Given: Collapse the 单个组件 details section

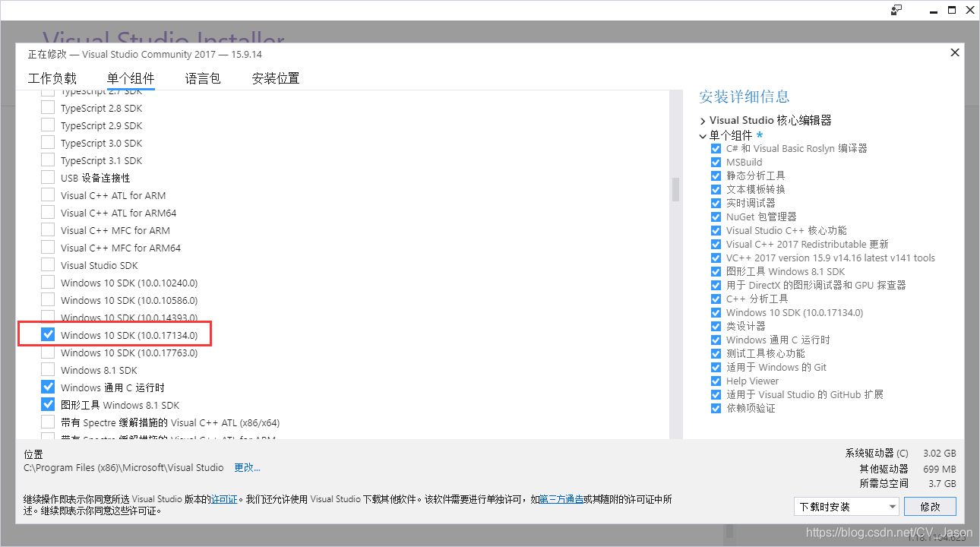Looking at the screenshot, I should pyautogui.click(x=703, y=136).
